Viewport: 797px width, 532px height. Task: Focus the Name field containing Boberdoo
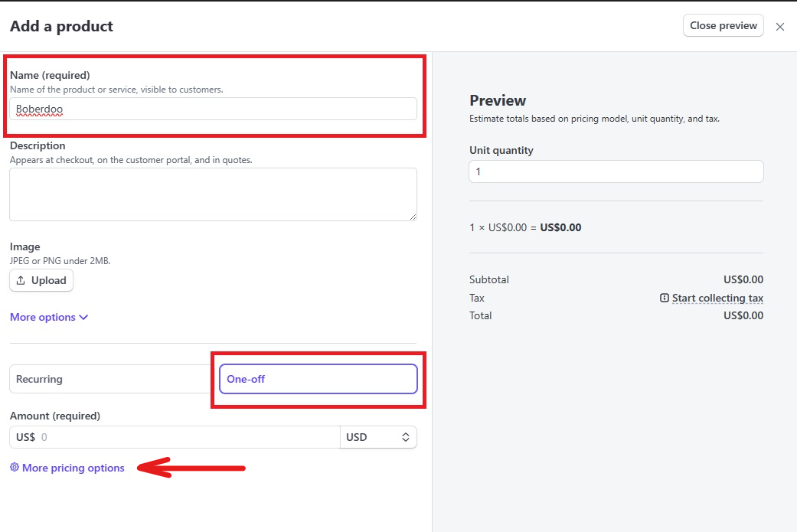pos(213,109)
